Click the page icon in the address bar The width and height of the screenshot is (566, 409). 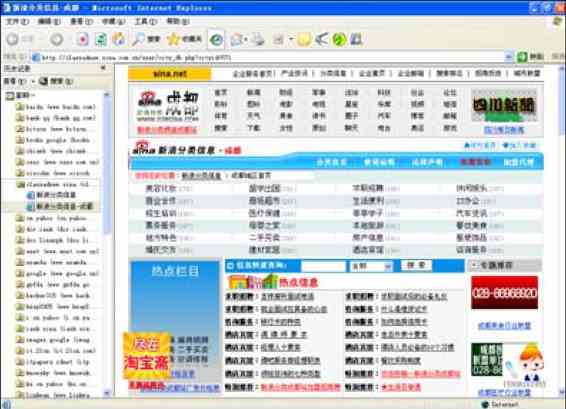pyautogui.click(x=35, y=57)
